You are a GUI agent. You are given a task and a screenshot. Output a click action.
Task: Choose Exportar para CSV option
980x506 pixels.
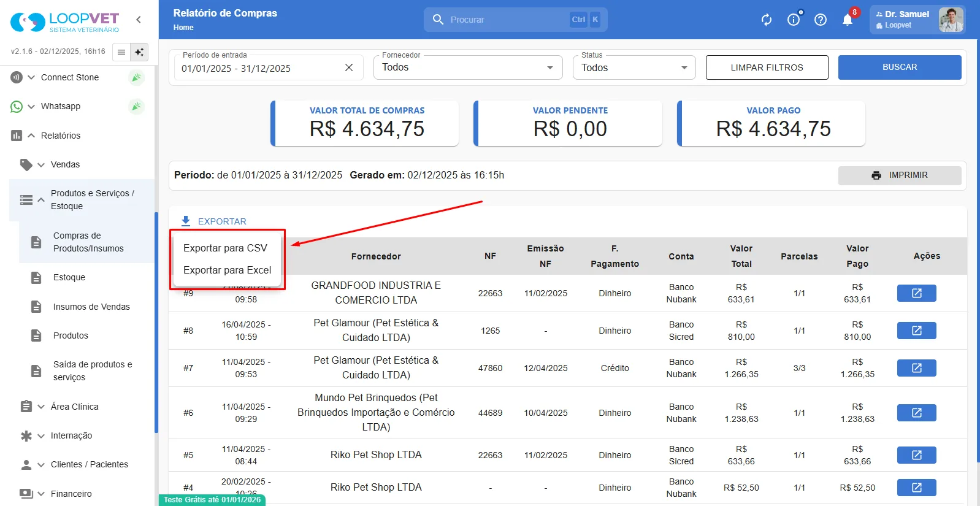click(225, 248)
